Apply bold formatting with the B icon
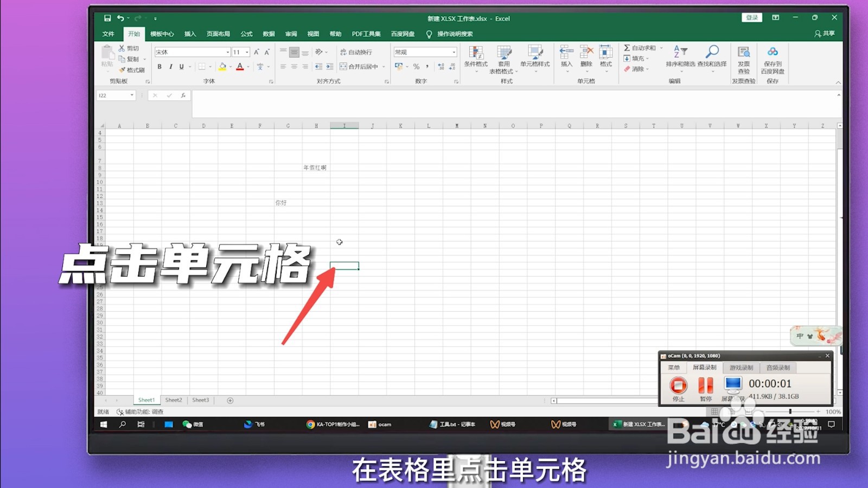This screenshot has height=488, width=868. click(159, 67)
